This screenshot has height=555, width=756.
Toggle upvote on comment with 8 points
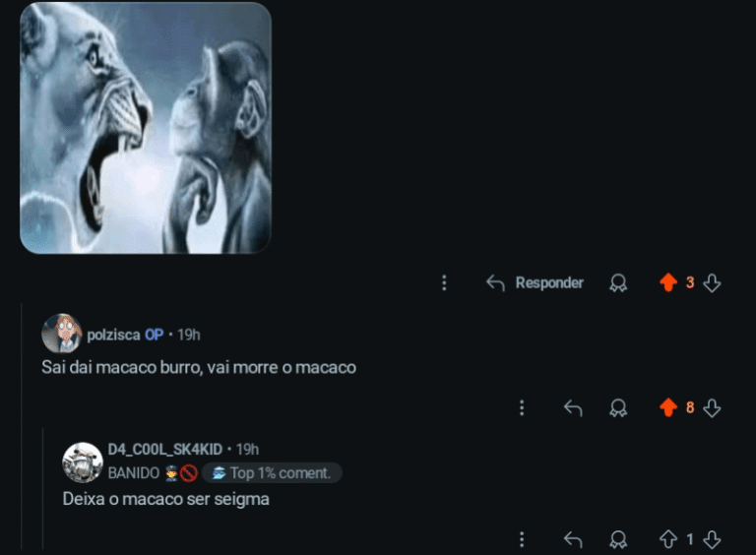tap(668, 407)
